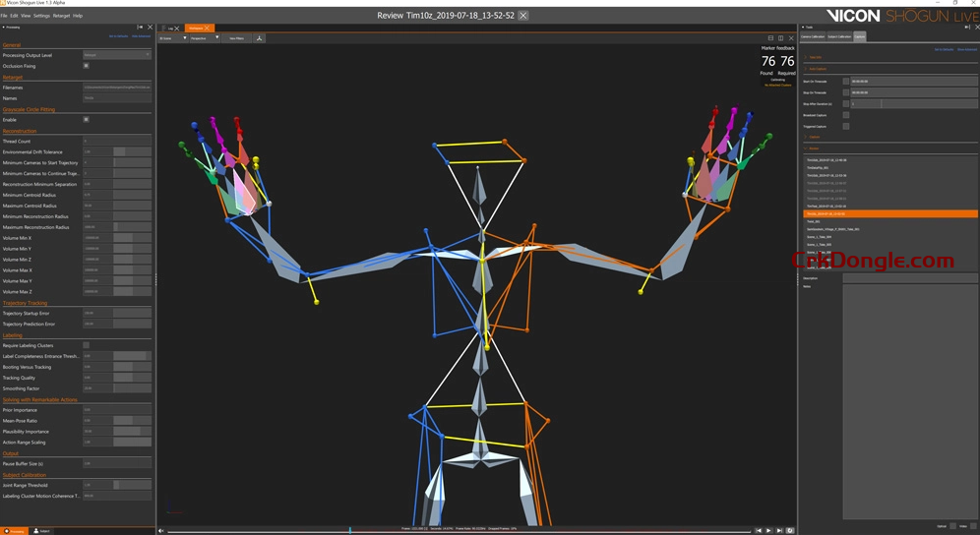Viewport: 980px width, 535px height.
Task: Click the axis gizmo icon beside View Filters
Action: pyautogui.click(x=259, y=38)
